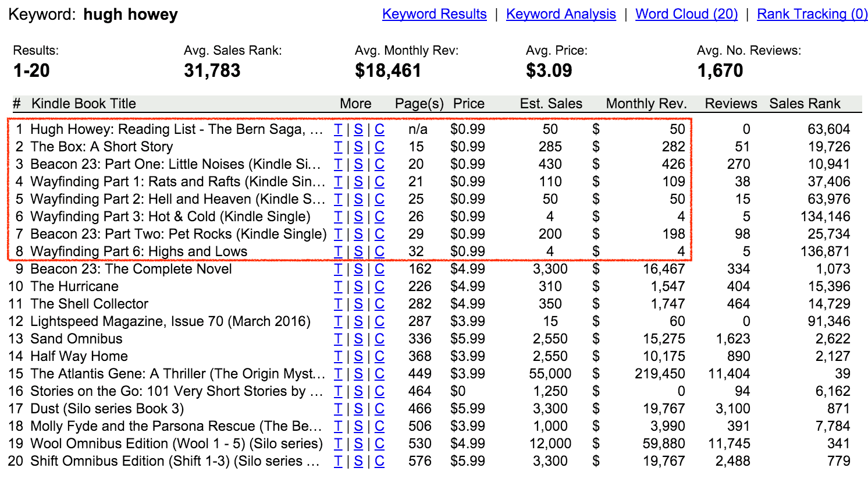The image size is (868, 489).
Task: Click the Avg. Monthly Rev value $18,461
Action: tap(388, 70)
